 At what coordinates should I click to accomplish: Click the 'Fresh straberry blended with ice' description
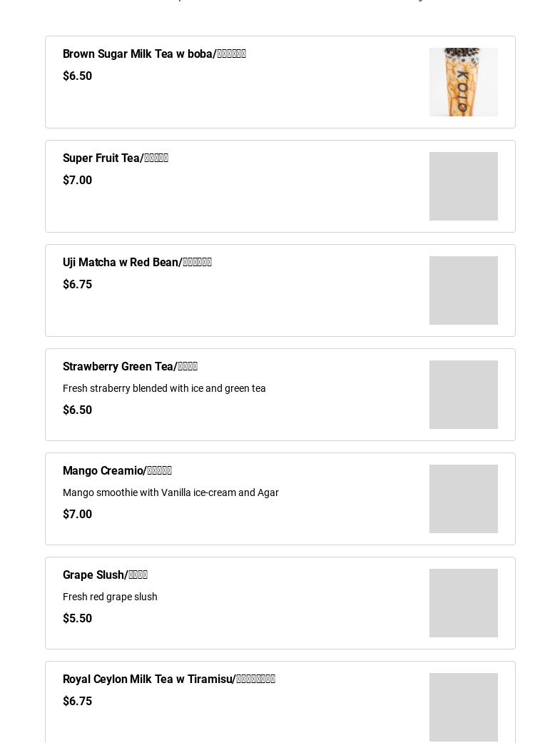[164, 388]
